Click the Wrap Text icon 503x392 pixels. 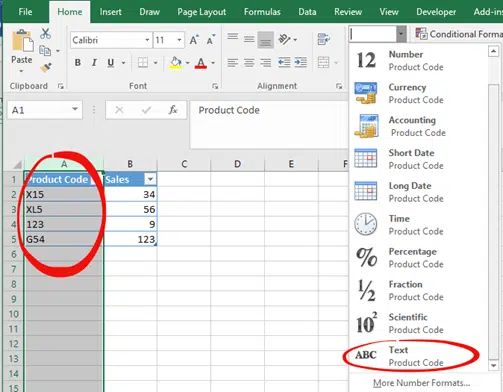coord(323,39)
